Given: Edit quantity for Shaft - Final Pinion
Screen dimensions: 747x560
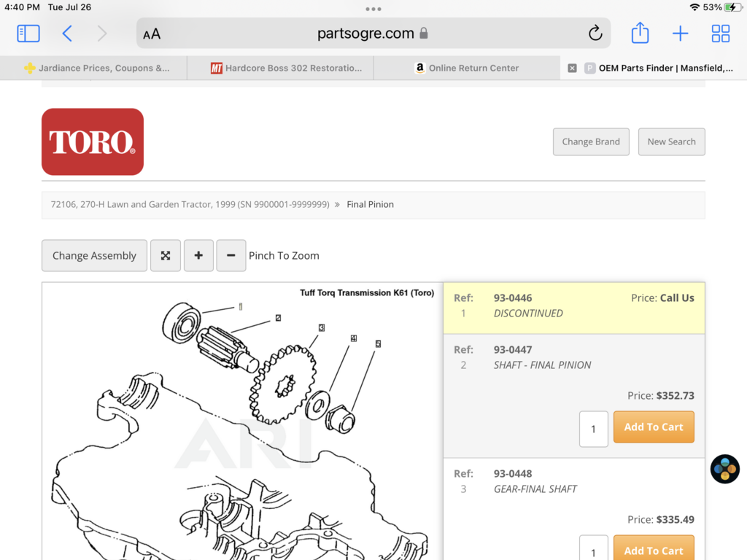Looking at the screenshot, I should [594, 429].
